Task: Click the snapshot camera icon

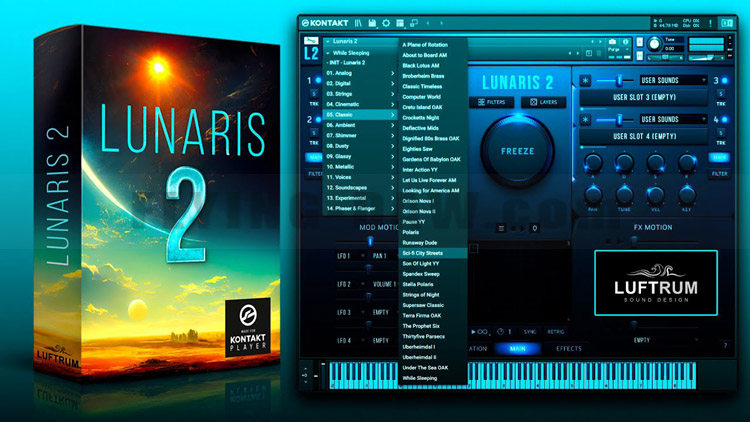Action: tap(612, 42)
